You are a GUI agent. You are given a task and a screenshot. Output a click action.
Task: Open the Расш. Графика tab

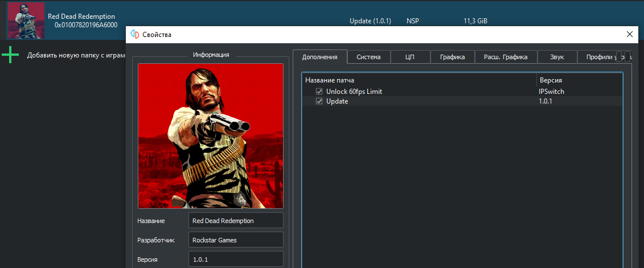coord(506,57)
